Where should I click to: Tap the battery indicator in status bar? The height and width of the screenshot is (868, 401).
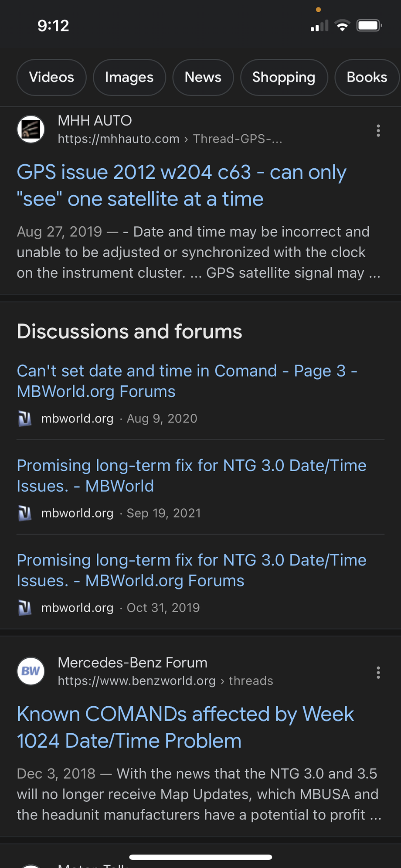369,26
